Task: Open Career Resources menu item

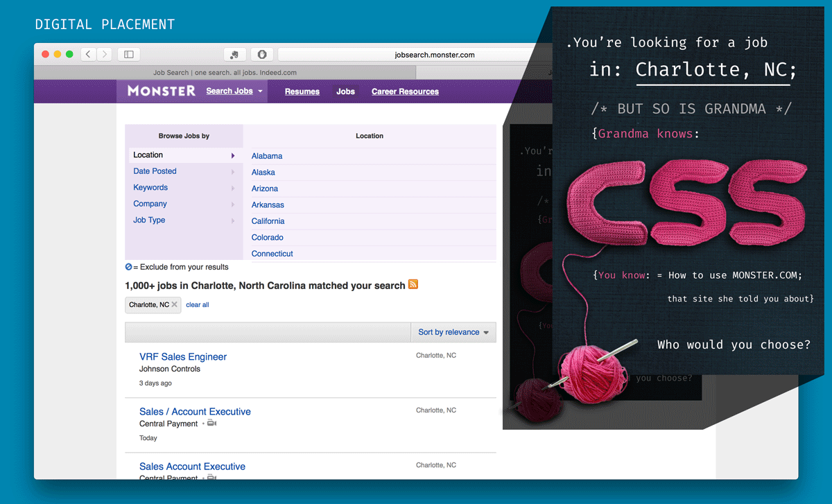Action: point(405,92)
